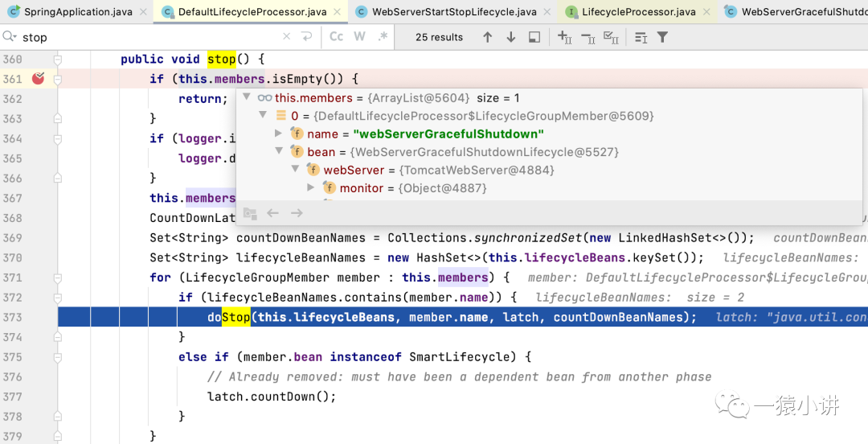Open search filter options

coord(662,37)
